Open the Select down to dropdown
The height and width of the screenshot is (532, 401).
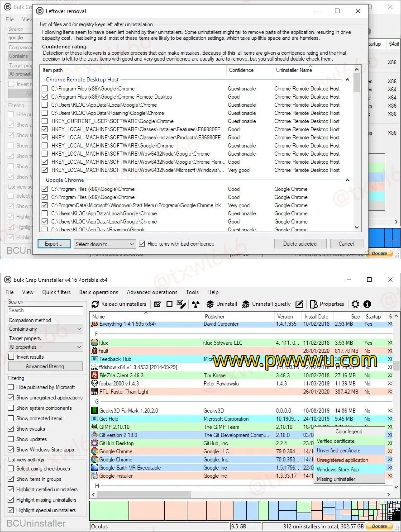point(105,244)
